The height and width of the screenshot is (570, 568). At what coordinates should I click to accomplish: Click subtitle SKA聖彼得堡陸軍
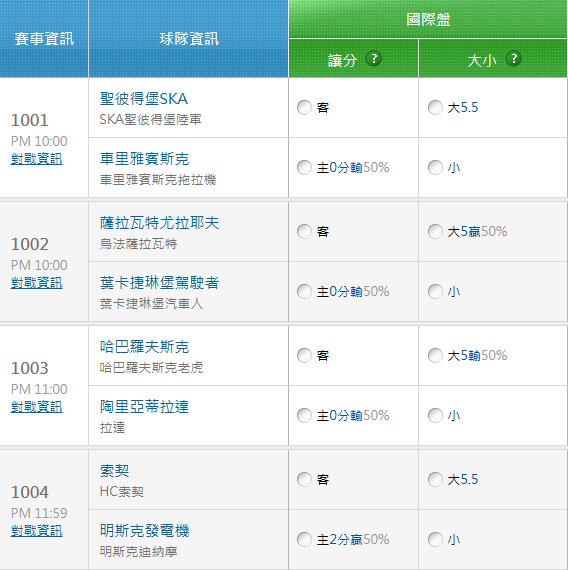150,119
